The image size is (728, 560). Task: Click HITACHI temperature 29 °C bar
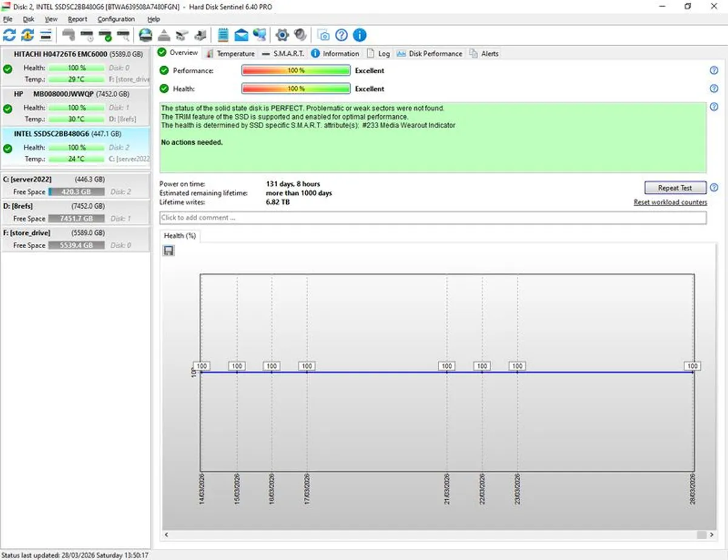point(76,79)
